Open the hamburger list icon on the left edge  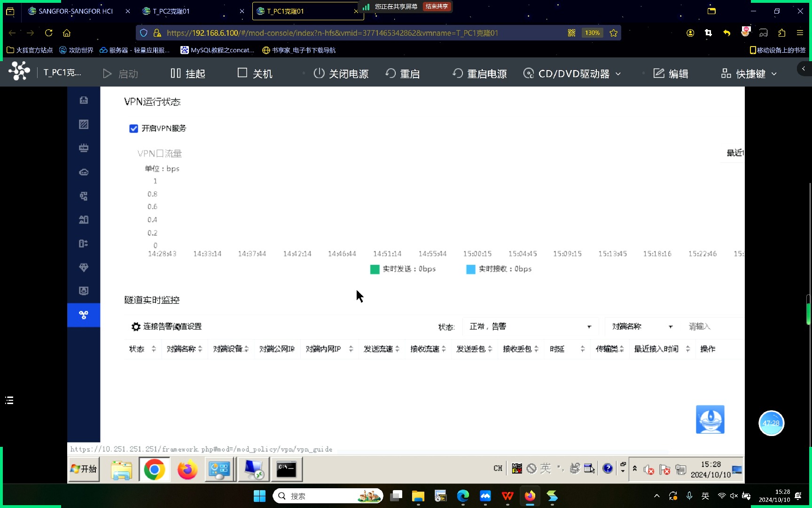(9, 400)
